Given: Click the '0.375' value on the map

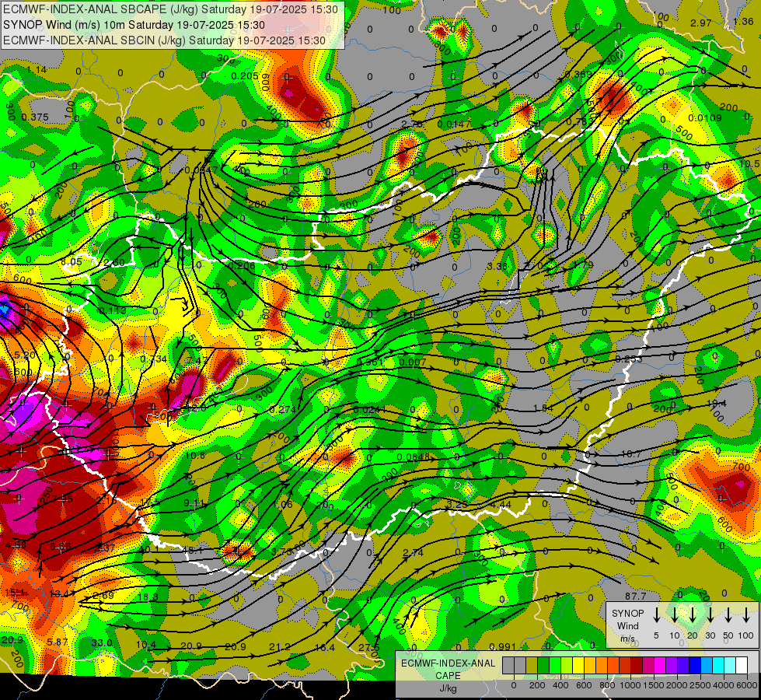Looking at the screenshot, I should (35, 117).
